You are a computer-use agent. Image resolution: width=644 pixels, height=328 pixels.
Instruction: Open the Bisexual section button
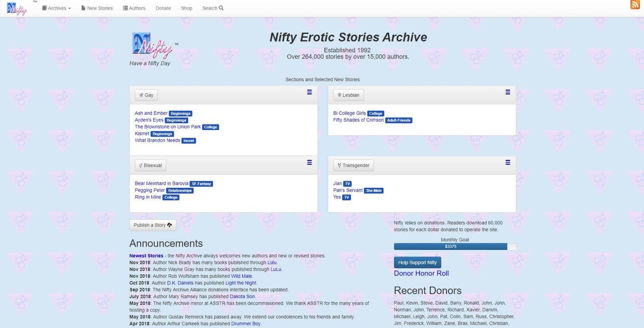(151, 165)
